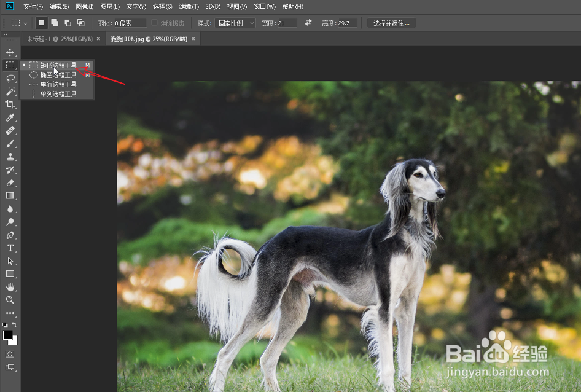Click the 羽化 feather input field

(130, 23)
